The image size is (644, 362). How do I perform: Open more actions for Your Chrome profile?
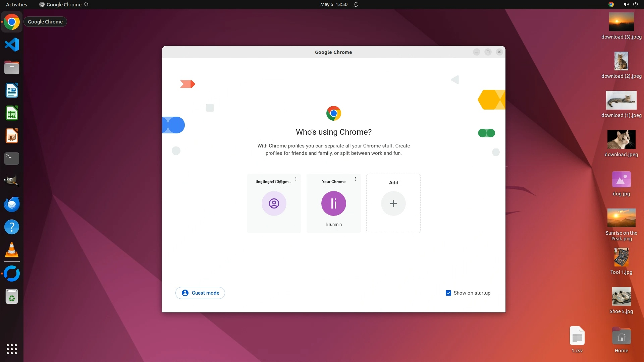click(356, 179)
